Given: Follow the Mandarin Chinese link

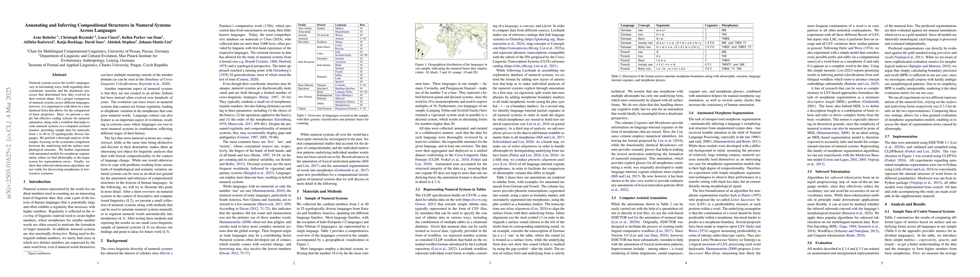Looking at the screenshot, I should [345, 102].
